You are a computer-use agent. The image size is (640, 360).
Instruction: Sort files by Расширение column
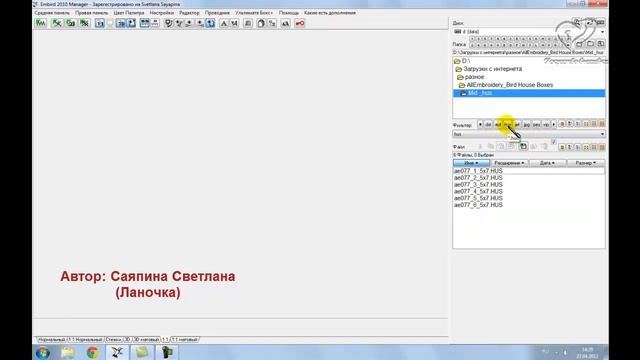pyautogui.click(x=509, y=163)
